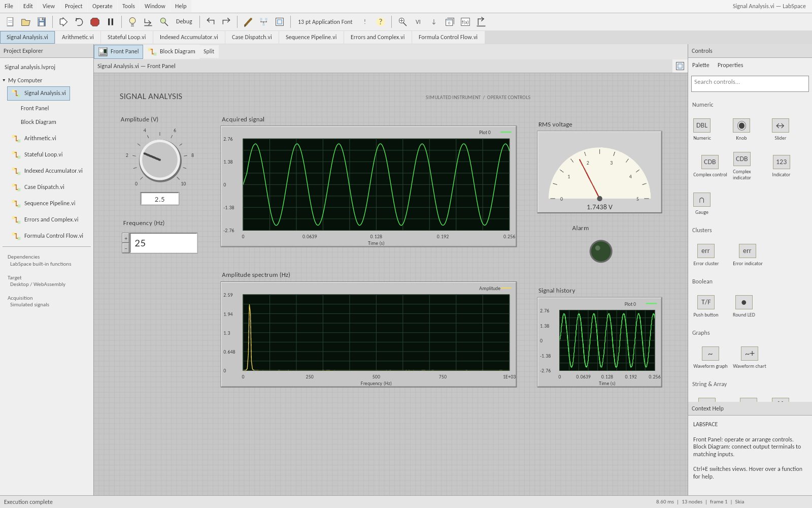
Task: Open the File menu
Action: tap(9, 6)
